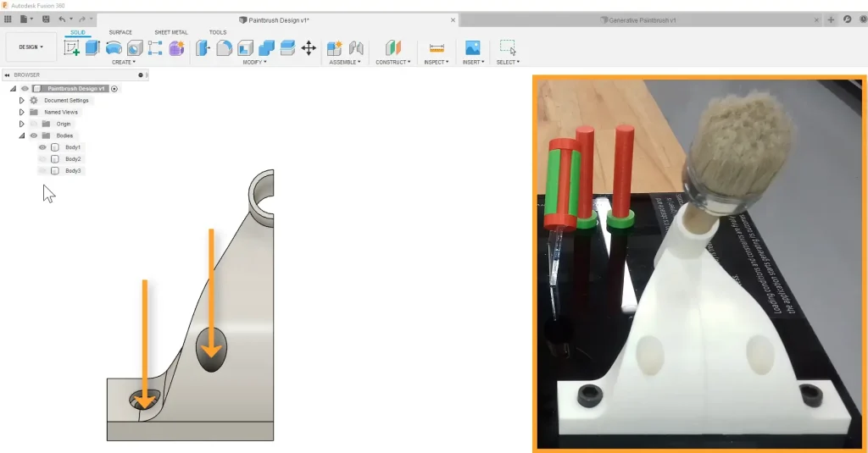Click the Measure tool in Inspect group
Viewport: 868px width, 453px height.
click(x=437, y=48)
